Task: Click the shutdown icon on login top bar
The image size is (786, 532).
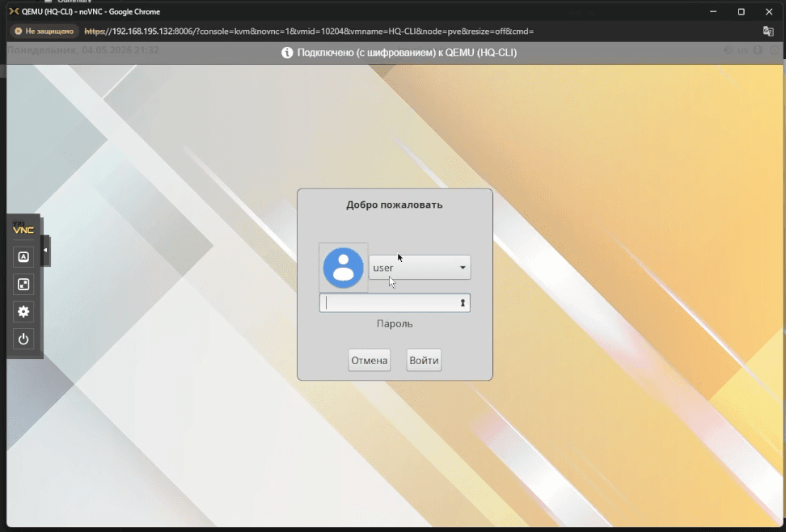Action: coord(775,50)
